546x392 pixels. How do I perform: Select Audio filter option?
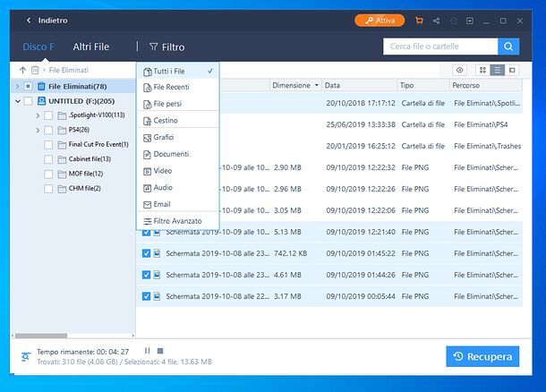[x=178, y=187]
